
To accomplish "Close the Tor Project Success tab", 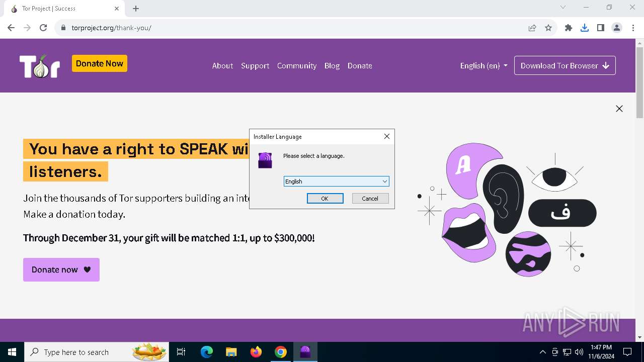I will [x=117, y=9].
